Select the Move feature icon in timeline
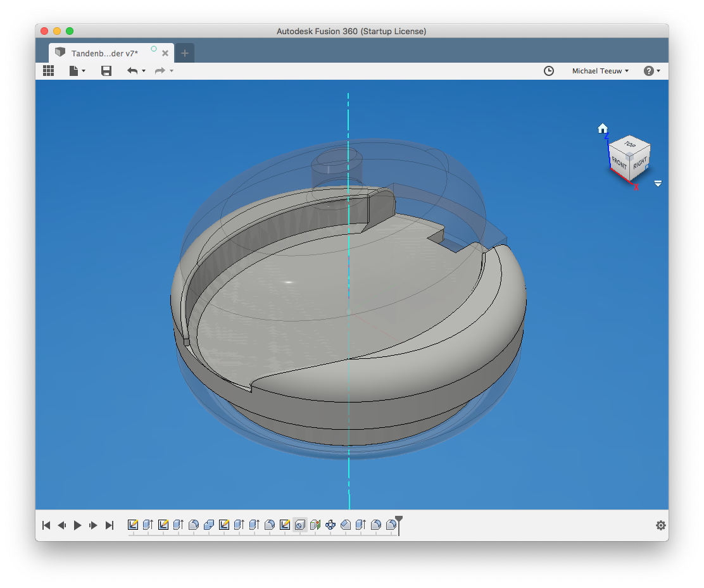 (330, 525)
